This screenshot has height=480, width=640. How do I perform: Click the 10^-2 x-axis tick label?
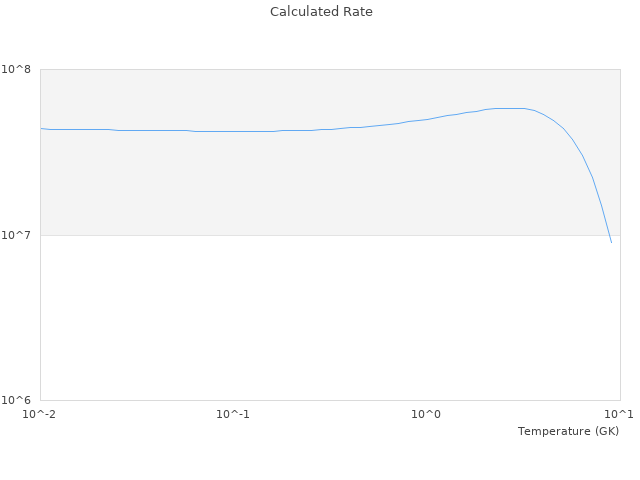[39, 414]
